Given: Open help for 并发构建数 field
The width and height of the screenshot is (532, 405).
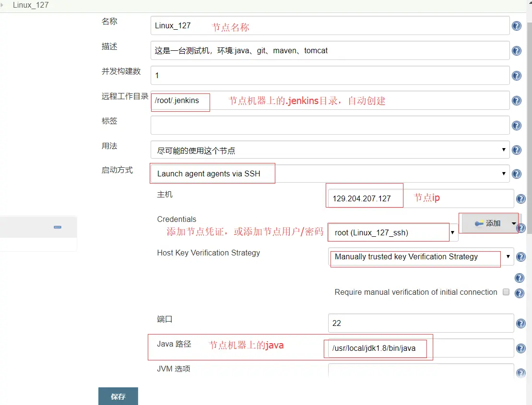Looking at the screenshot, I should pos(516,76).
